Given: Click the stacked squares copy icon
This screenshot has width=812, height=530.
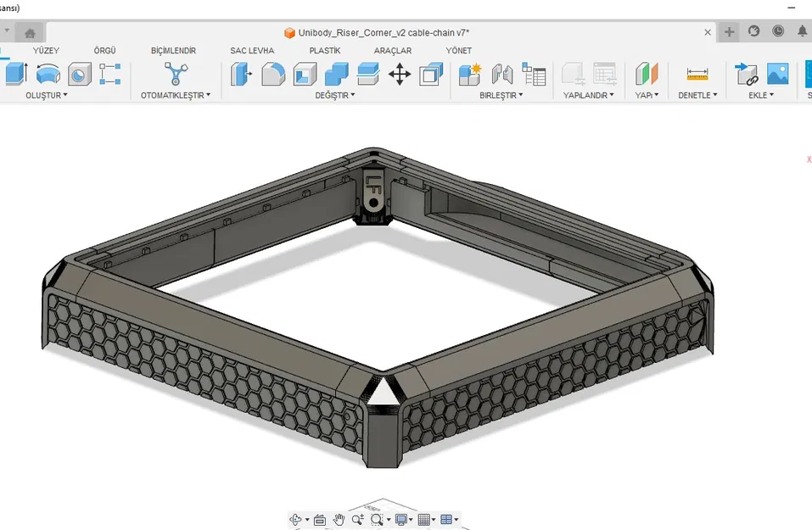Looking at the screenshot, I should pyautogui.click(x=431, y=74).
